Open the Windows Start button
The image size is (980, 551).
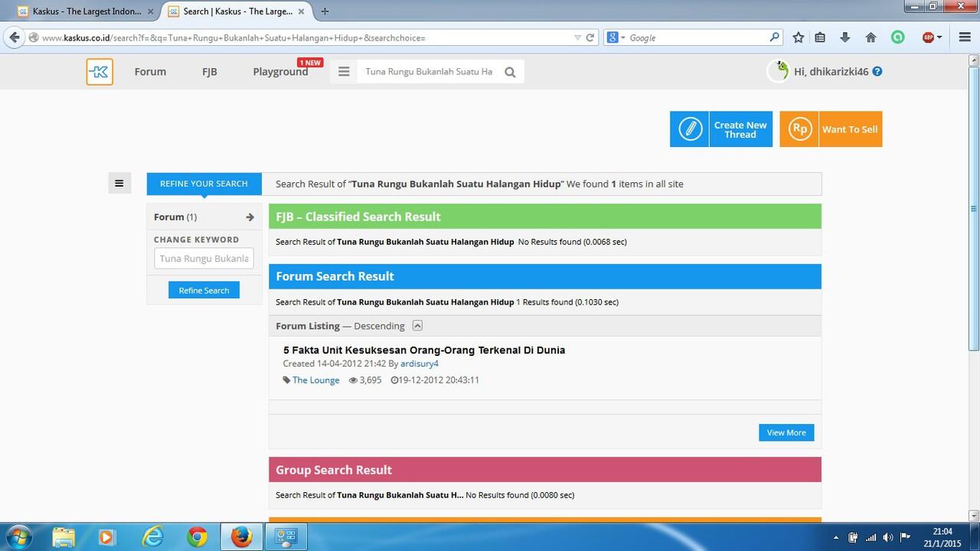[x=18, y=536]
